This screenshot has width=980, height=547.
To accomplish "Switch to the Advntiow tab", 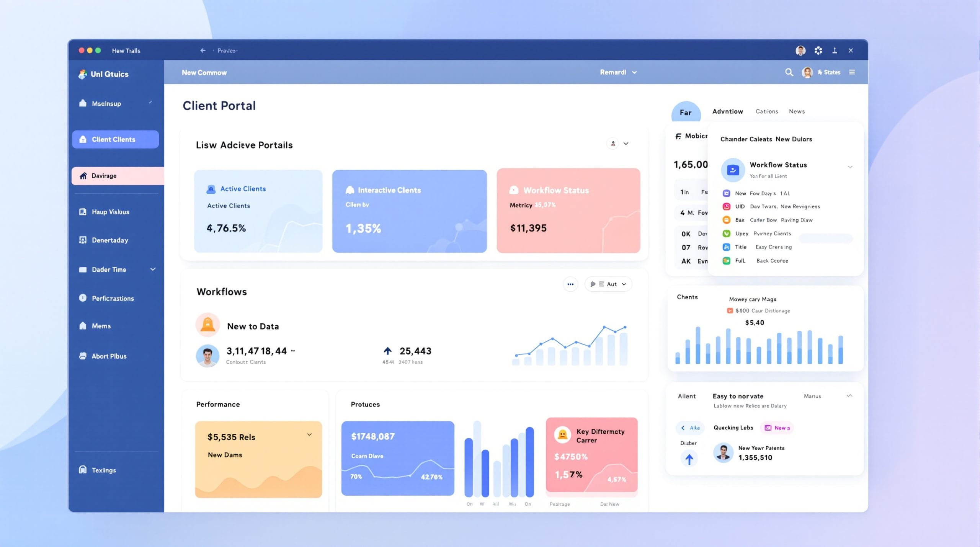I will click(x=728, y=111).
